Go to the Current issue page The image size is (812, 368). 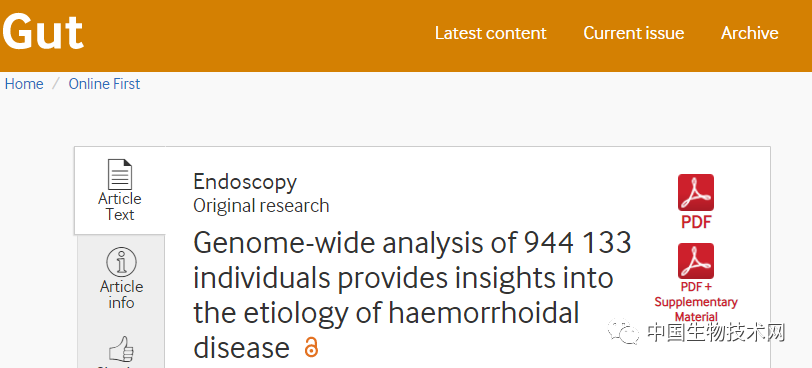click(633, 33)
